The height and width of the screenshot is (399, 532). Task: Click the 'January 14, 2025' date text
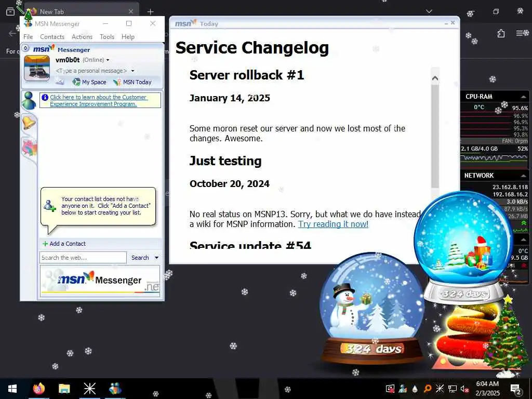pos(230,98)
